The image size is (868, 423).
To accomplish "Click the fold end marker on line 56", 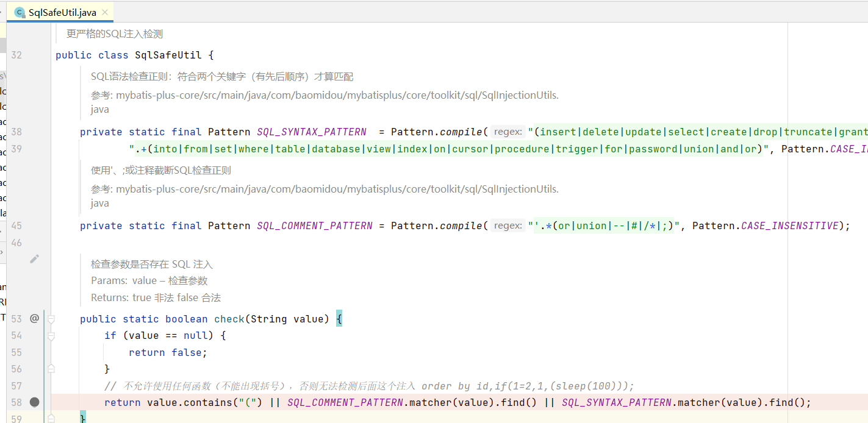I will 51,369.
